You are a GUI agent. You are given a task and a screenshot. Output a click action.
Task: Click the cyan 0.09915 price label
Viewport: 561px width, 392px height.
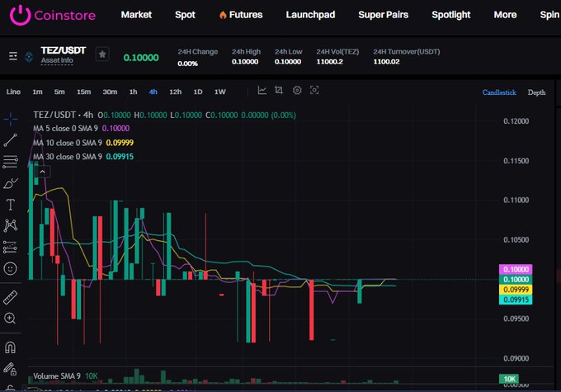[x=516, y=300]
